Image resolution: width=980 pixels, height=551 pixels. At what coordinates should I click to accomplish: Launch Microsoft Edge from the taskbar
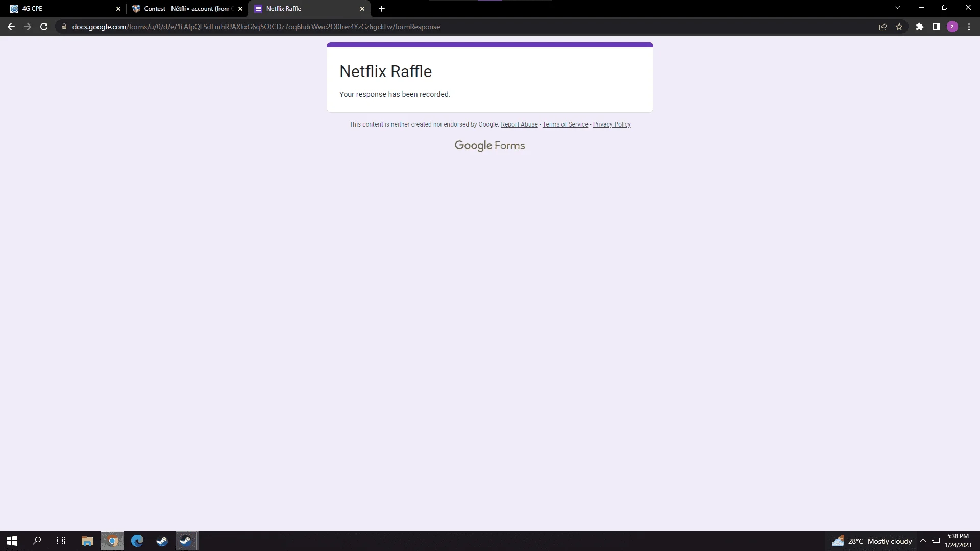pos(137,541)
